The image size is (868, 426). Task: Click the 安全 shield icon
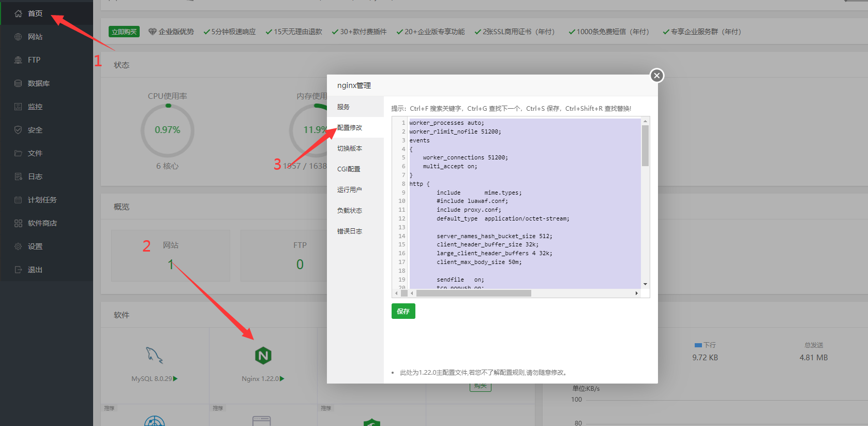18,130
